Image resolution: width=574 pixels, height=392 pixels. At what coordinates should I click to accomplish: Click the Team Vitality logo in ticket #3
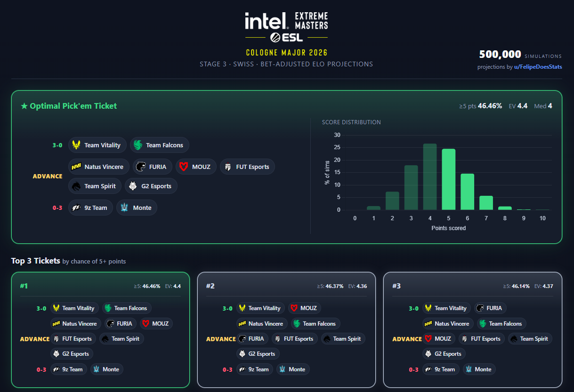428,308
